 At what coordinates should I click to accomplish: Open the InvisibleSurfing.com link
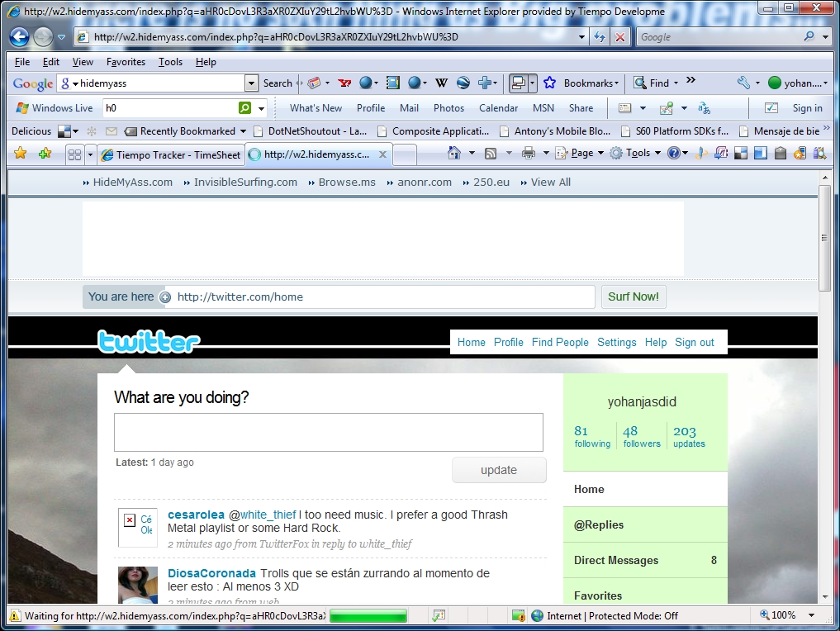(x=245, y=183)
